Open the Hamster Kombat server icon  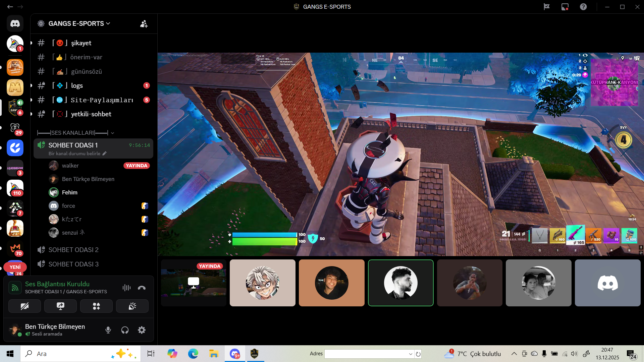pyautogui.click(x=15, y=67)
